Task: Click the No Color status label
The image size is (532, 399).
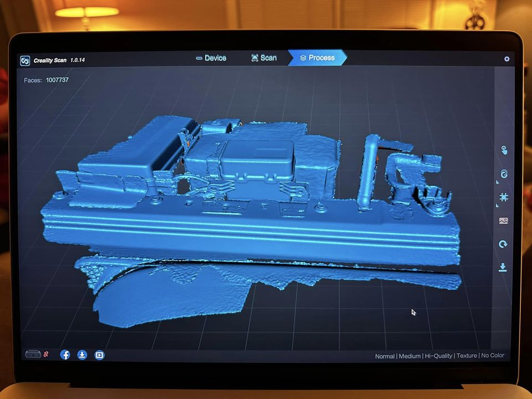Action: [493, 355]
